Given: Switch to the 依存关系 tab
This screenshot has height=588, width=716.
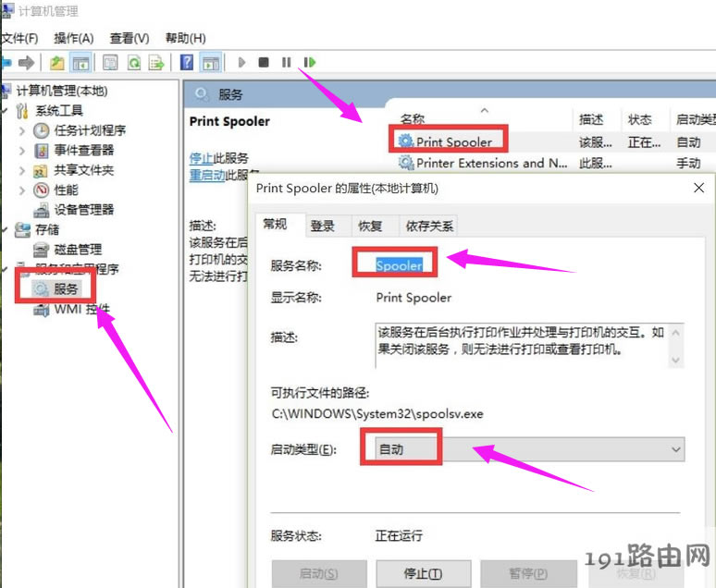Looking at the screenshot, I should [x=428, y=226].
